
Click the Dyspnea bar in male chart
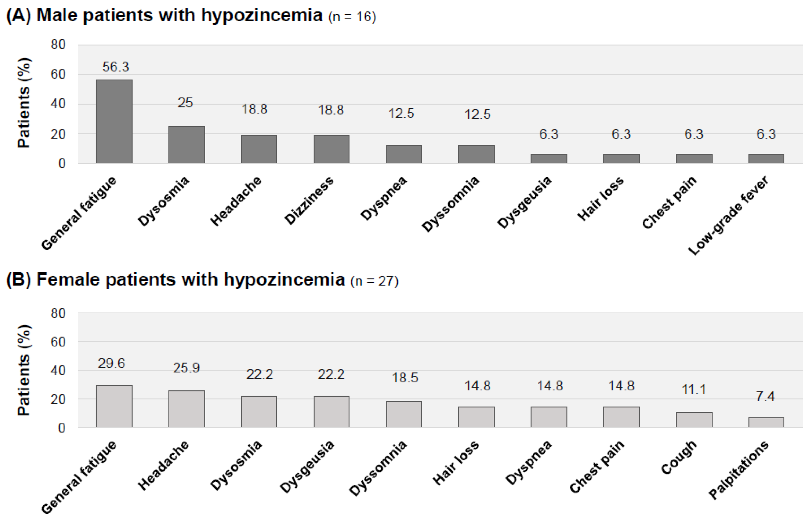[404, 154]
